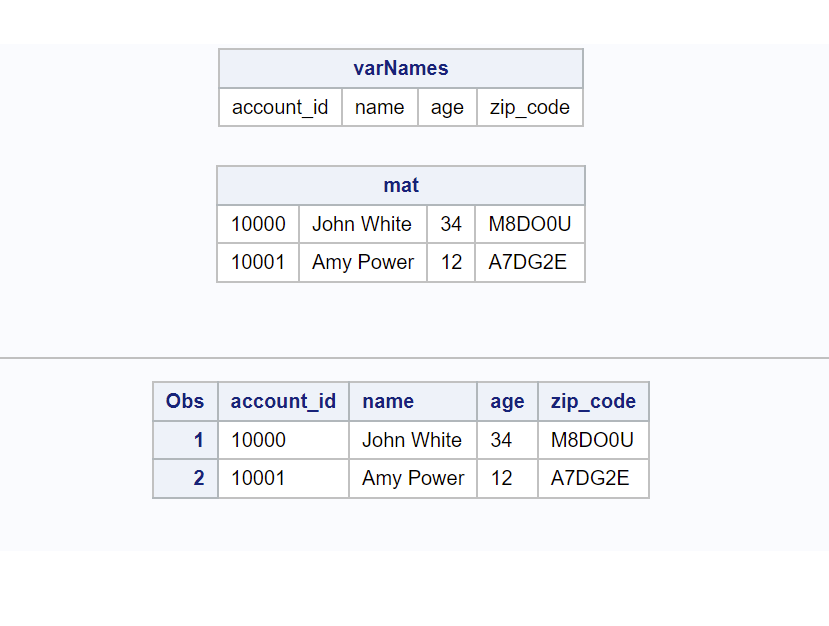Screen dimensions: 829x626
Task: Click Amy Power in the mat table
Action: pos(362,262)
